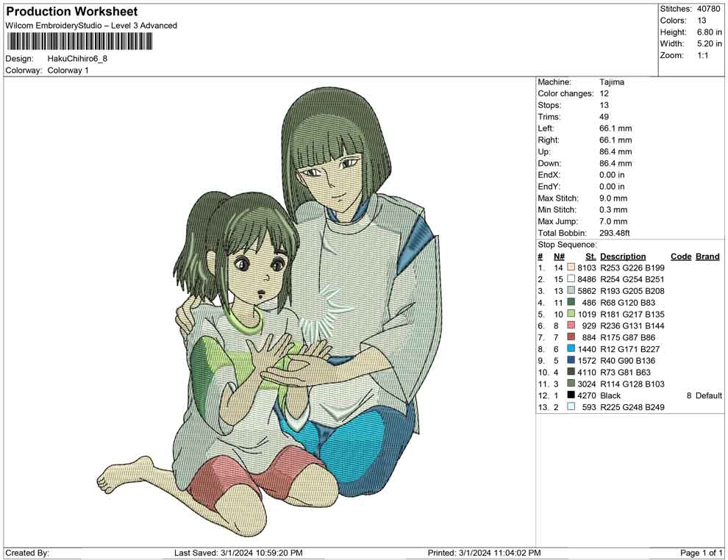Viewport: 728px width, 560px height.
Task: Click the Code column header
Action: click(681, 256)
